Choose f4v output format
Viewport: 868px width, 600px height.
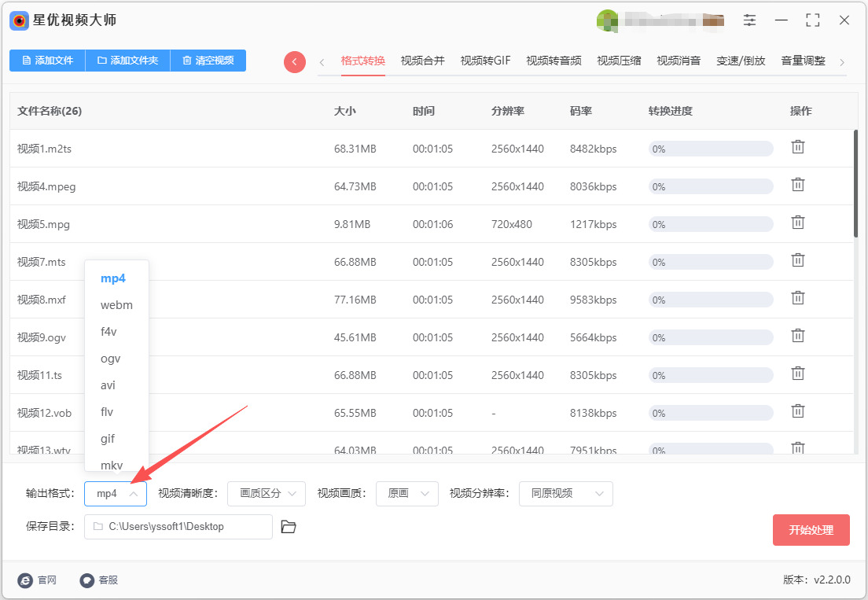tap(108, 332)
